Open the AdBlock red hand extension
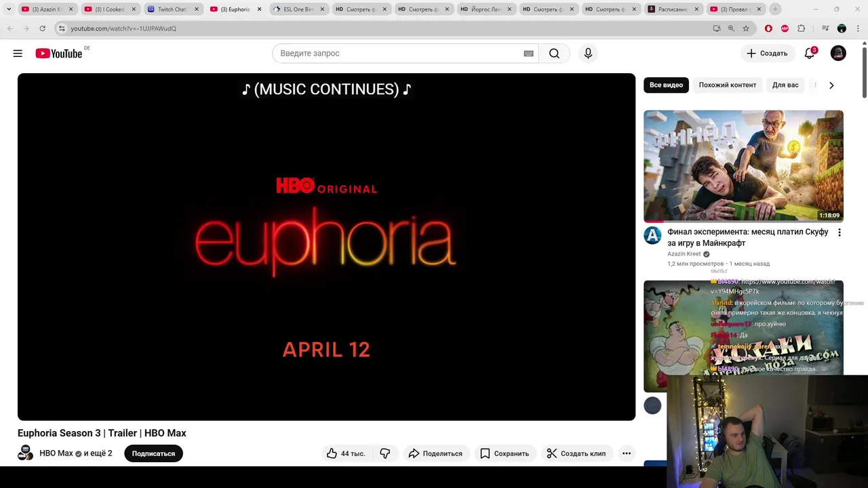Screen dimensions: 868x488 click(x=768, y=28)
